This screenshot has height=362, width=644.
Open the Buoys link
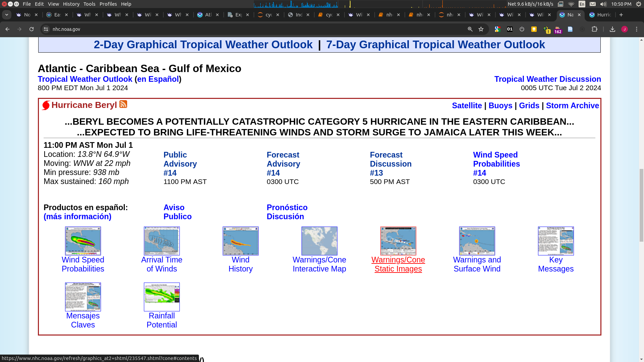point(500,106)
